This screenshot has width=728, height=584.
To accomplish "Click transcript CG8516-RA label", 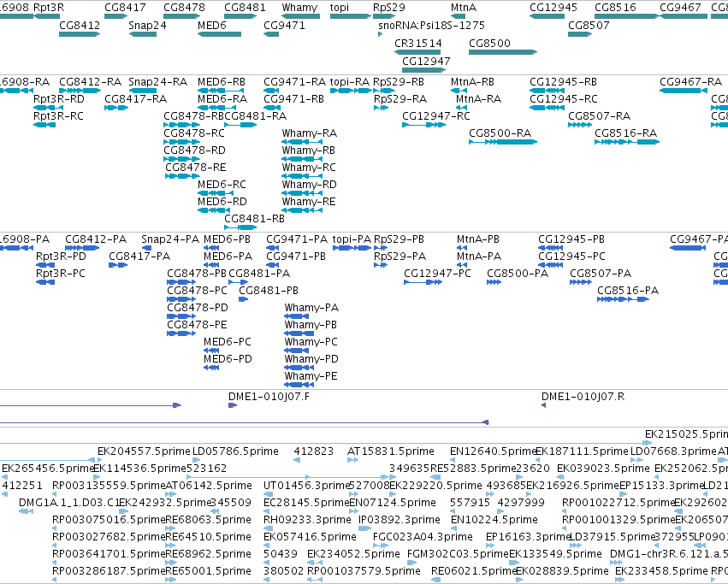I will tap(626, 133).
